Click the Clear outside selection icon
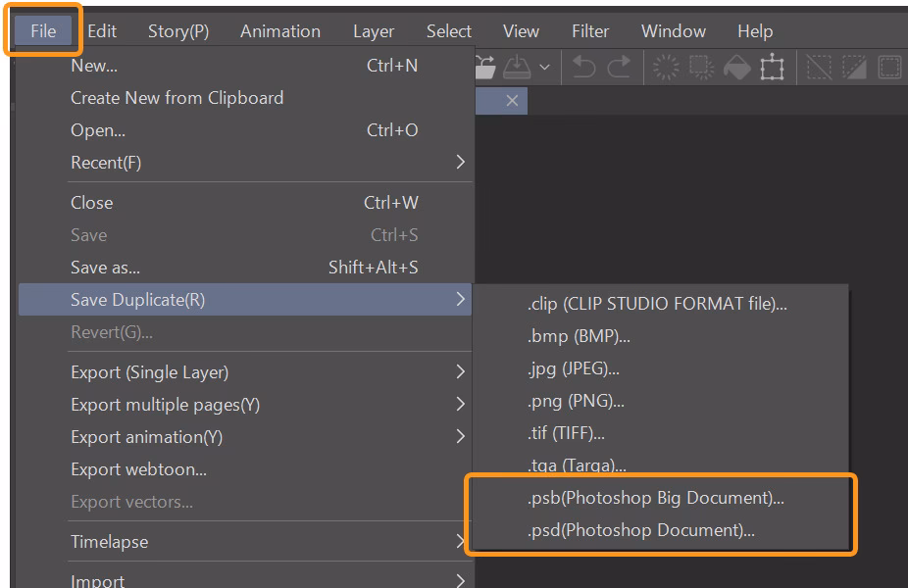908x588 pixels. pos(699,67)
